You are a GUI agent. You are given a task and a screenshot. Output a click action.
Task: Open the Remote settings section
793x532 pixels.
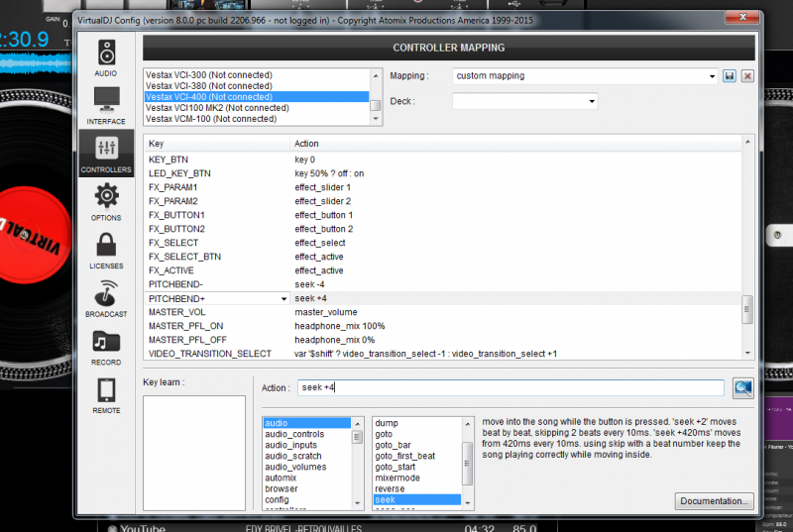click(x=106, y=393)
